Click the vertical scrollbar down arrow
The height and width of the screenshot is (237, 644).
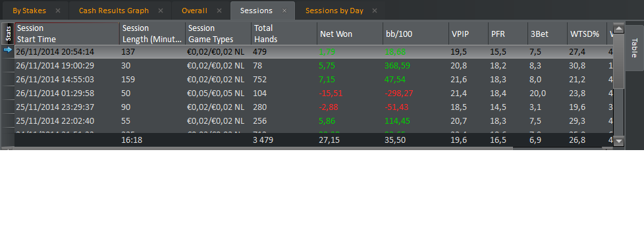pyautogui.click(x=618, y=141)
